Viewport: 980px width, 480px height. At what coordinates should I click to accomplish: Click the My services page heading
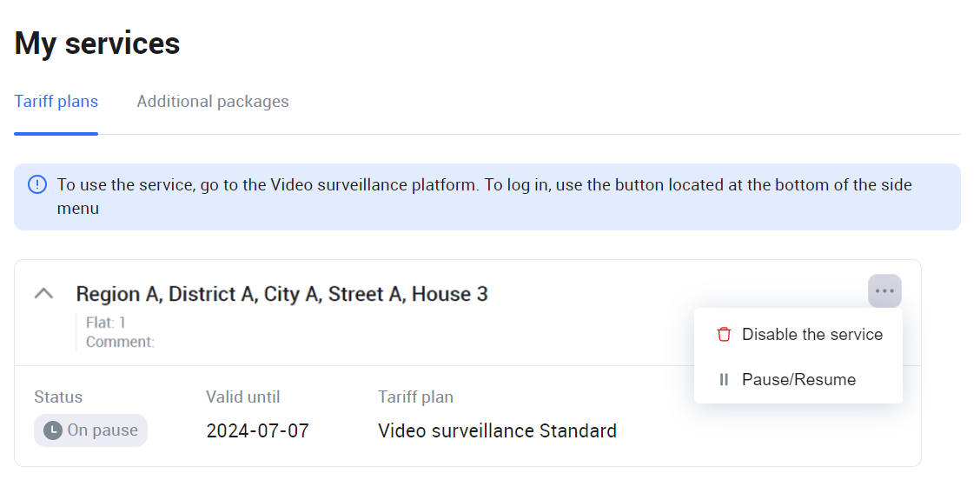[x=97, y=43]
